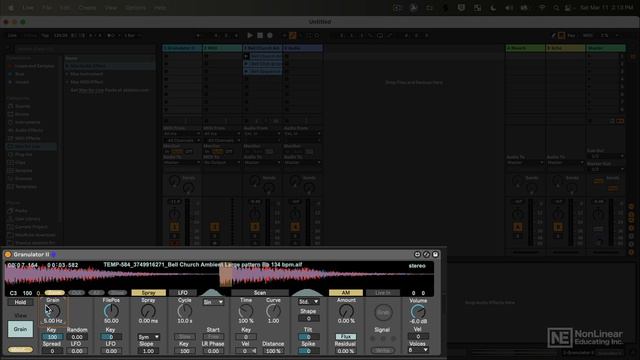
Task: Click the Stop button in the transport bar
Action: [x=260, y=36]
